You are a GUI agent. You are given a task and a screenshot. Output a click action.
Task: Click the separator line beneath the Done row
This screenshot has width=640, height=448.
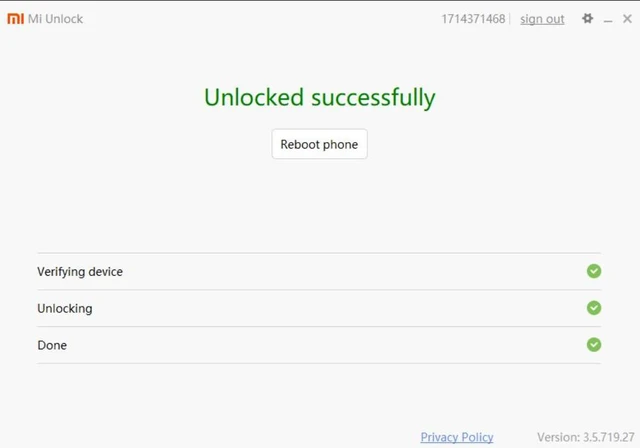319,363
